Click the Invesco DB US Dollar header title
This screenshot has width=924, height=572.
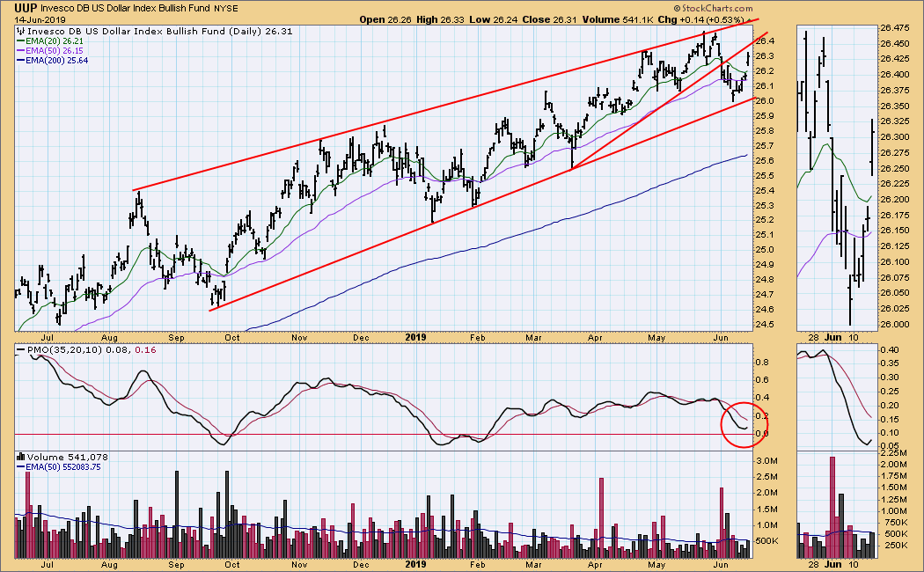pos(127,8)
